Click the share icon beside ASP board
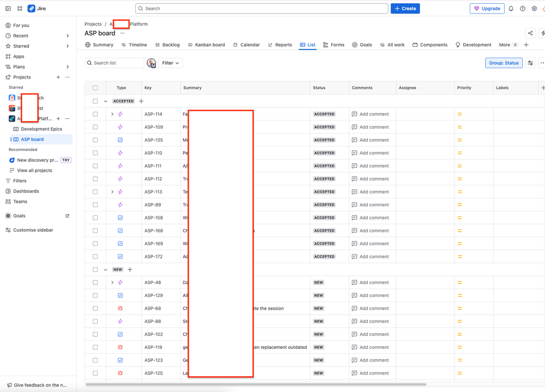 click(530, 33)
